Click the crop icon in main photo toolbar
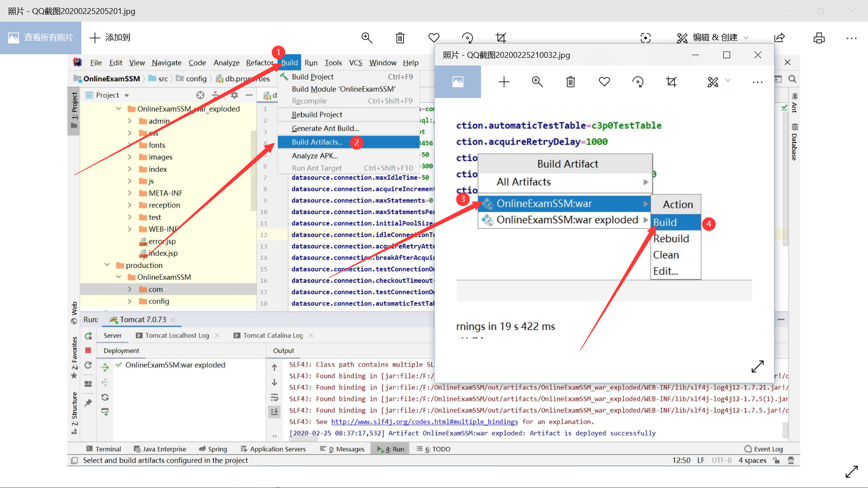 500,38
